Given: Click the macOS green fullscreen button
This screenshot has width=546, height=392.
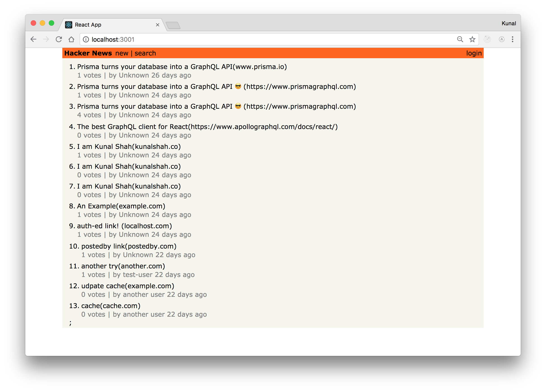Looking at the screenshot, I should pyautogui.click(x=51, y=23).
